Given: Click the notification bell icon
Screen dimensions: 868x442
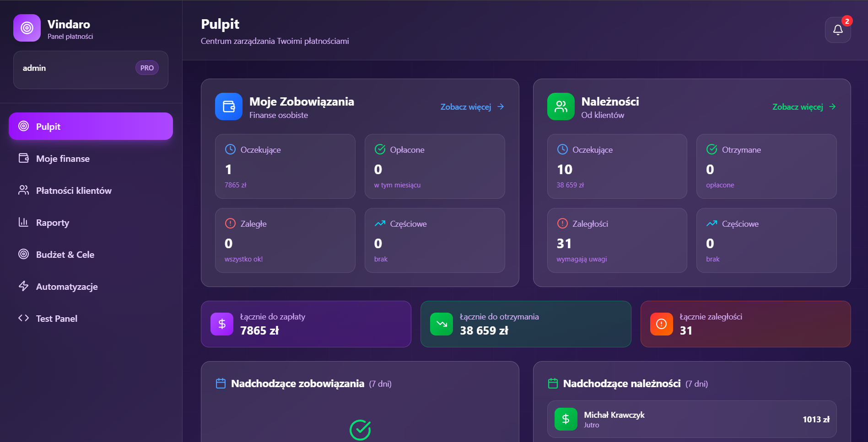Looking at the screenshot, I should pyautogui.click(x=837, y=30).
